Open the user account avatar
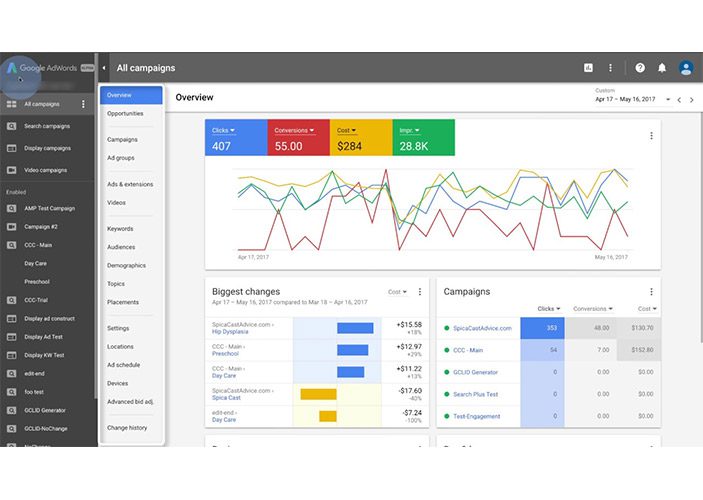Screen dimensions: 703x500 [x=686, y=68]
